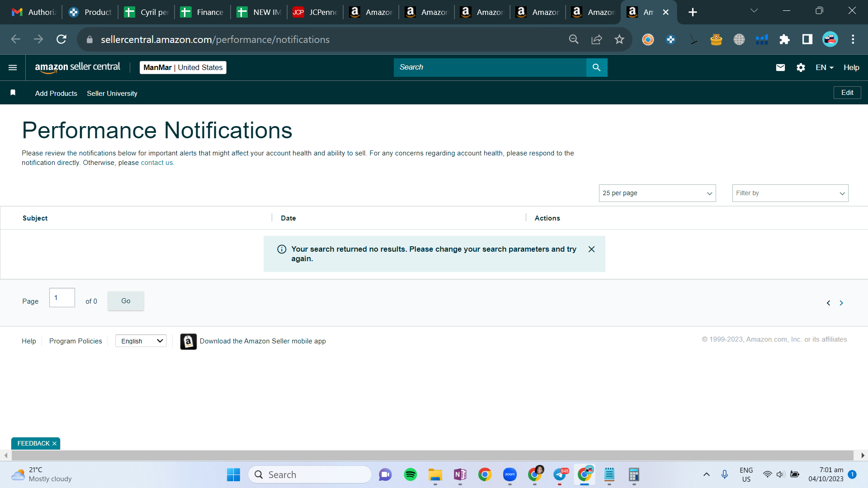Open a new Chrome tab
The image size is (868, 488).
point(693,12)
